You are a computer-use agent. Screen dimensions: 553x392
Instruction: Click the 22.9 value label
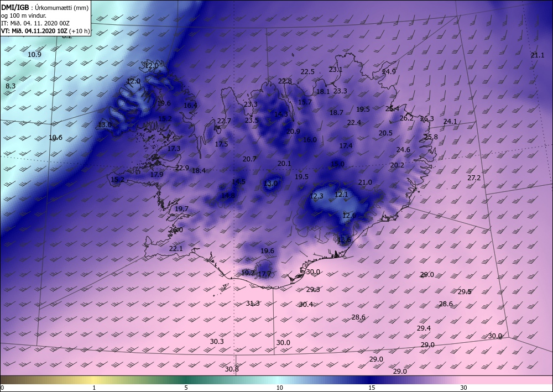[x=182, y=168]
